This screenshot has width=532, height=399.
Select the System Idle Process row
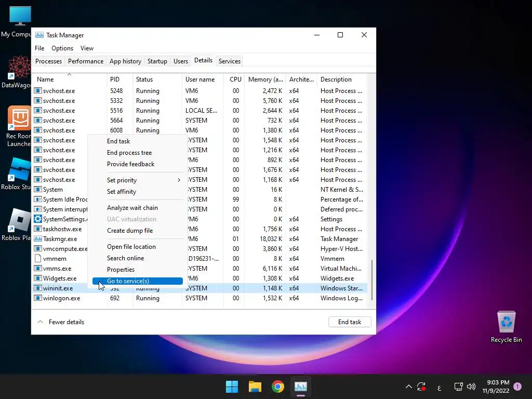tap(200, 199)
